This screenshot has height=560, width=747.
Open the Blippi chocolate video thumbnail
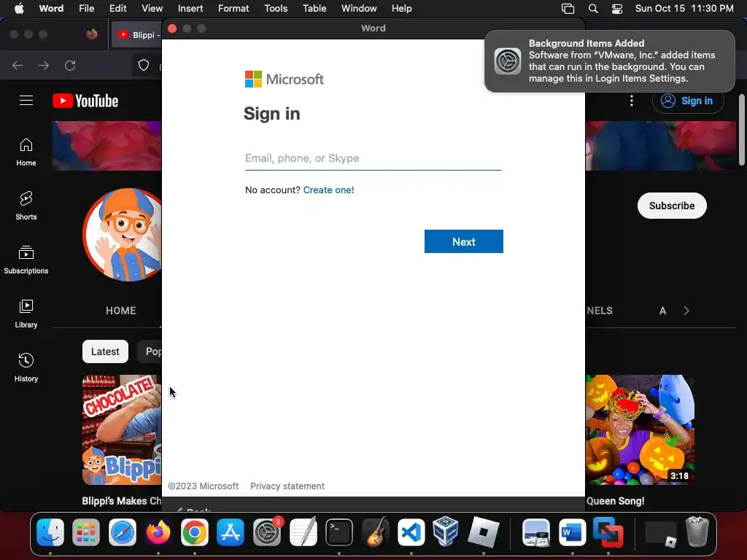(x=122, y=430)
